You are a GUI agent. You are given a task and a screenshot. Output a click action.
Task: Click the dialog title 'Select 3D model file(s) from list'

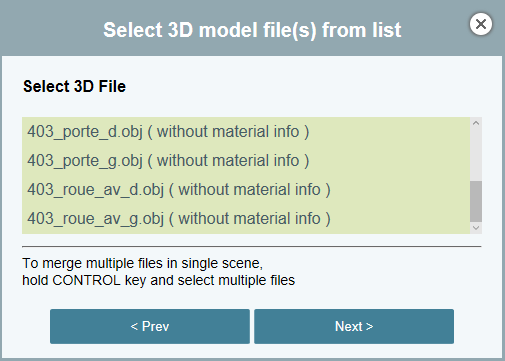[x=252, y=30]
